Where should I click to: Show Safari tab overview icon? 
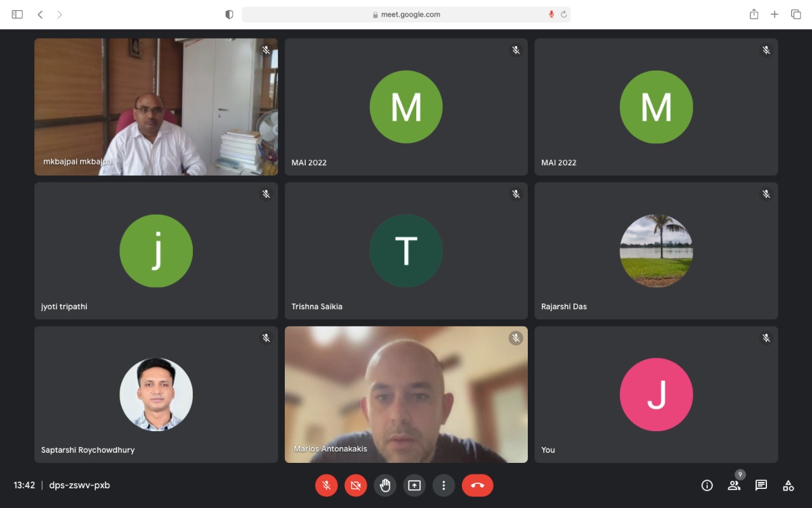(796, 14)
